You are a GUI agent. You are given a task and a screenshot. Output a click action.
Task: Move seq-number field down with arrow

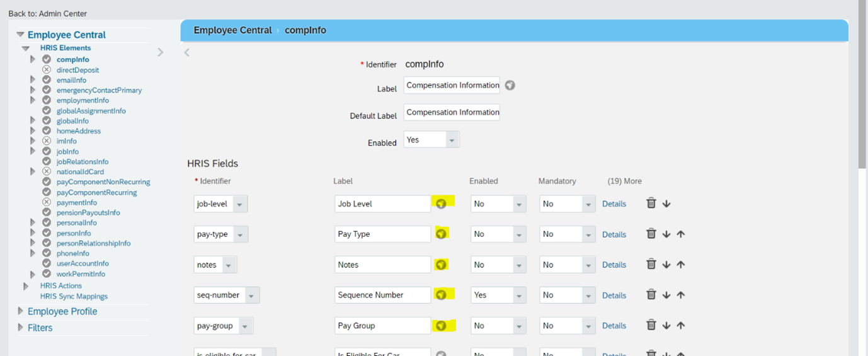[666, 295]
